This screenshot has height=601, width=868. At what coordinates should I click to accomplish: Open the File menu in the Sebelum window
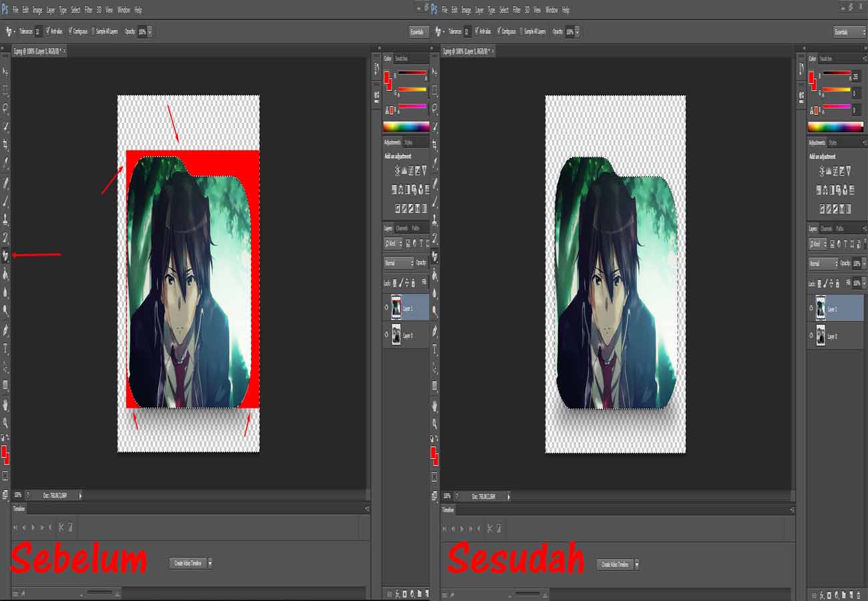[x=15, y=10]
